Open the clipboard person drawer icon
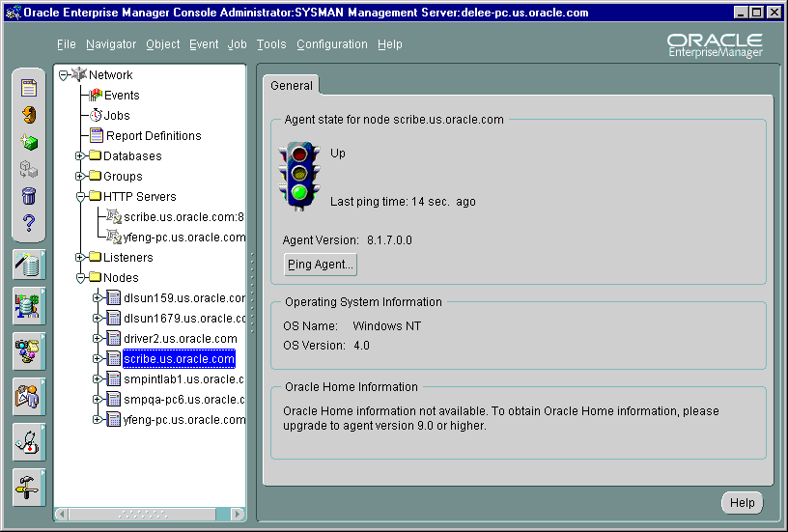788x532 pixels. (29, 397)
